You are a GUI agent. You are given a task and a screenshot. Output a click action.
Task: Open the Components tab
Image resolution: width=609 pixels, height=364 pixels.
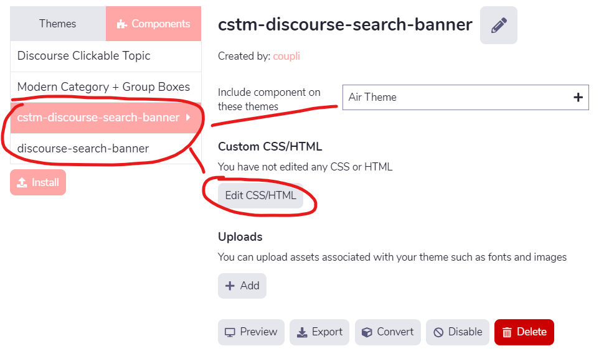pos(154,24)
